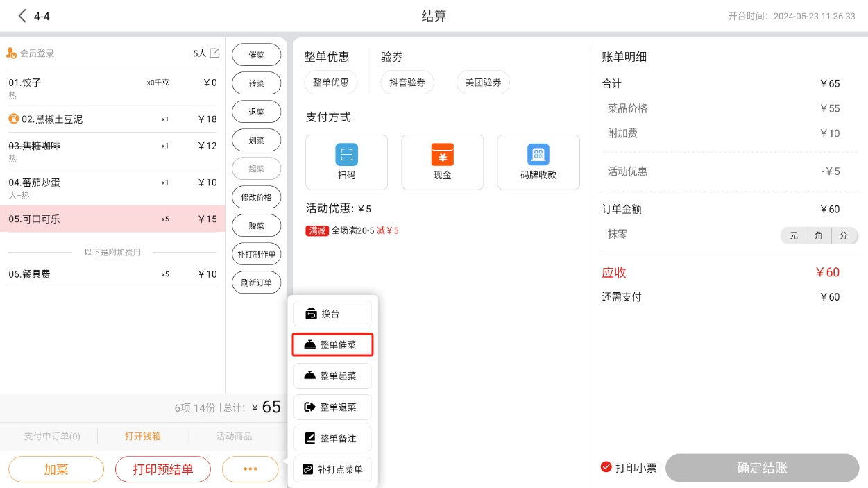This screenshot has width=868, height=488.
Task: Round off to 元 in 抹零
Action: click(793, 236)
